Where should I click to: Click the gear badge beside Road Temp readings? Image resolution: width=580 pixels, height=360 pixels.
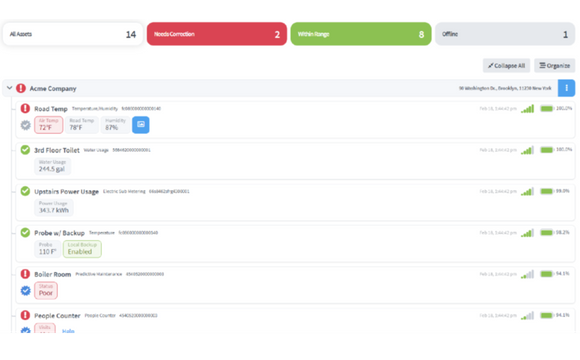pos(25,125)
